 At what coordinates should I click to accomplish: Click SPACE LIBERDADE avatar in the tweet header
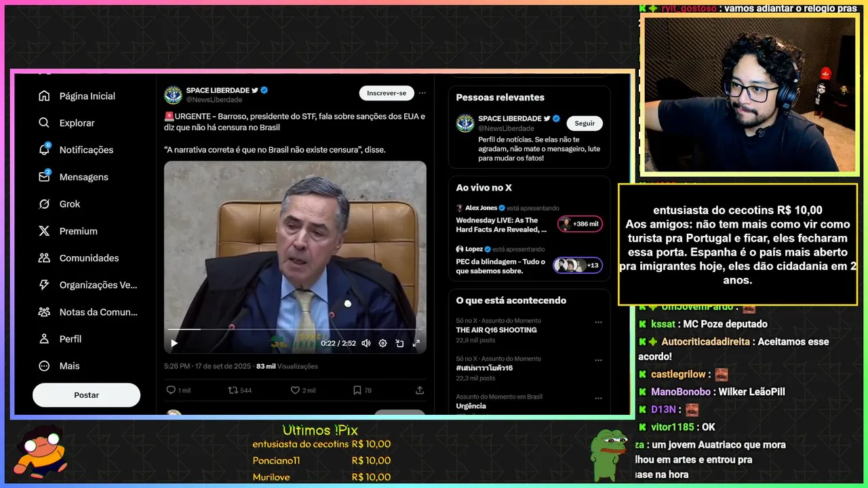pyautogui.click(x=174, y=94)
